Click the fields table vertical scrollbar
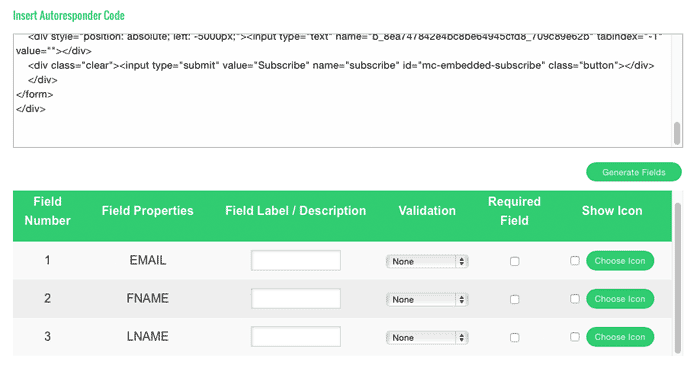 click(x=678, y=278)
